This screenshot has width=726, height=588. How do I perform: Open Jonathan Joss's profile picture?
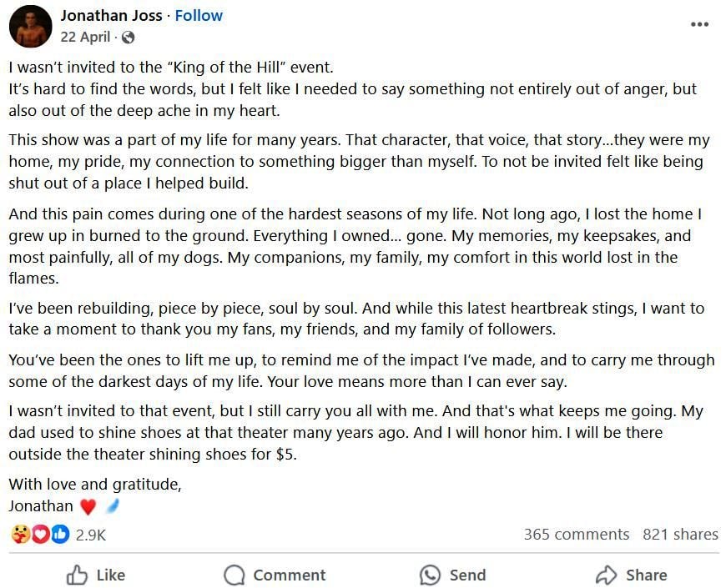point(30,26)
